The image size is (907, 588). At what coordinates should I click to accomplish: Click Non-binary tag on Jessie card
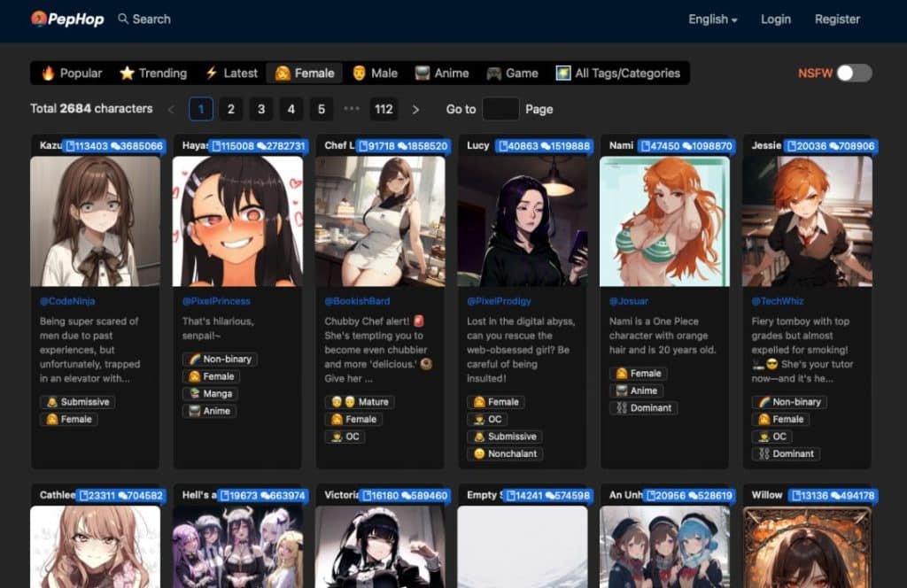click(789, 402)
